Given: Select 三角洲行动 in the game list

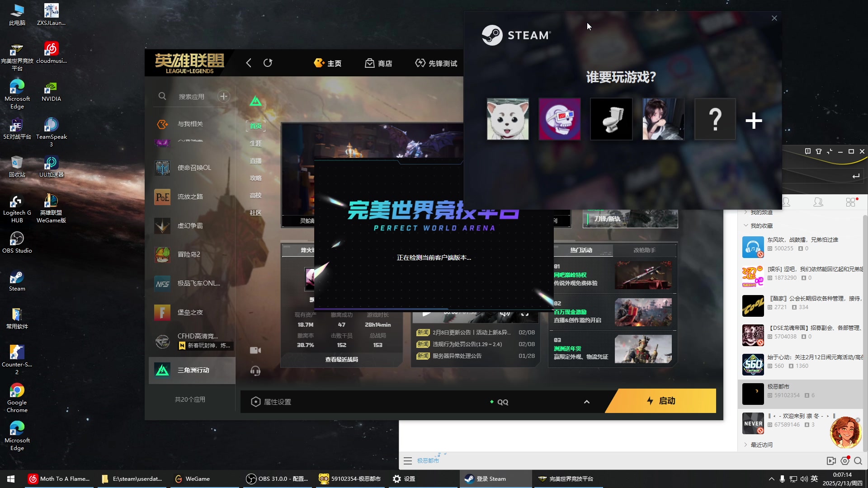Looking at the screenshot, I should 192,371.
